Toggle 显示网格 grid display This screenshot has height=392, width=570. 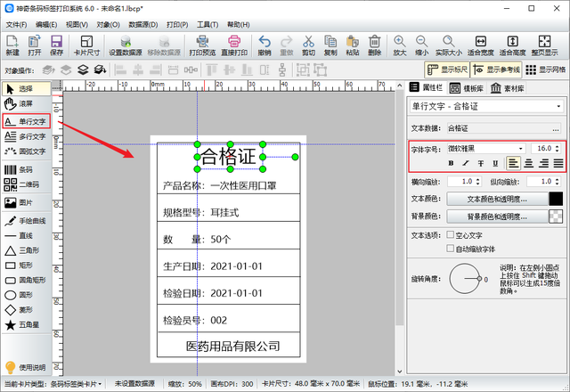click(x=545, y=69)
